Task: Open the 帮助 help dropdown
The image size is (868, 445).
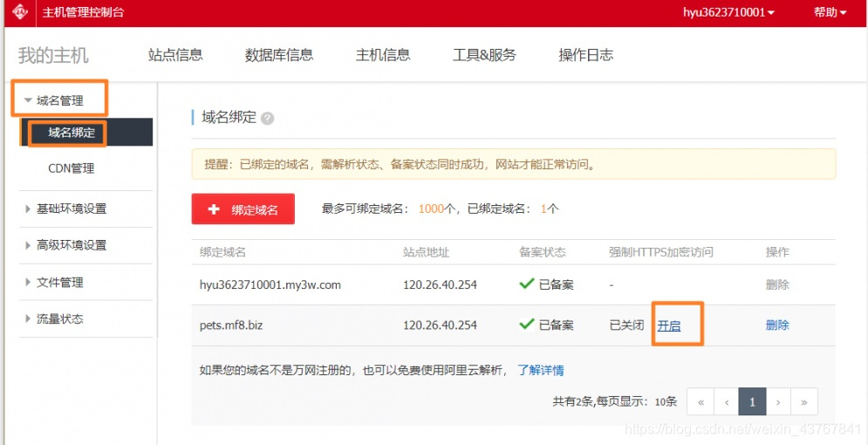Action: click(830, 12)
